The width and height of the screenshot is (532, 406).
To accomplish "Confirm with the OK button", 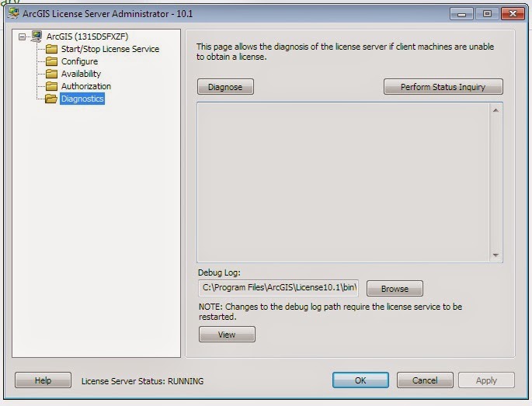I will click(x=360, y=380).
